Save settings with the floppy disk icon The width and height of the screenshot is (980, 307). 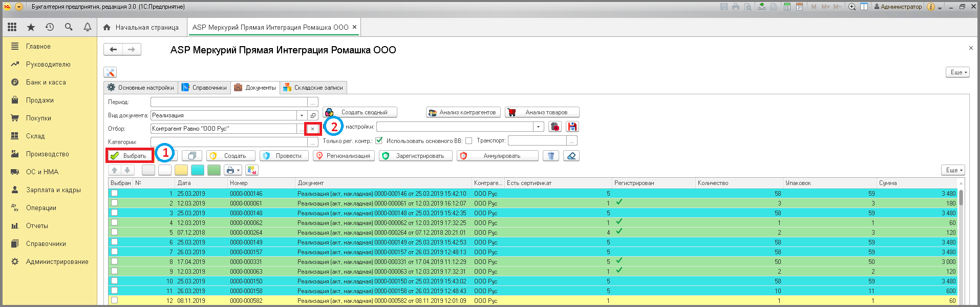pos(572,127)
